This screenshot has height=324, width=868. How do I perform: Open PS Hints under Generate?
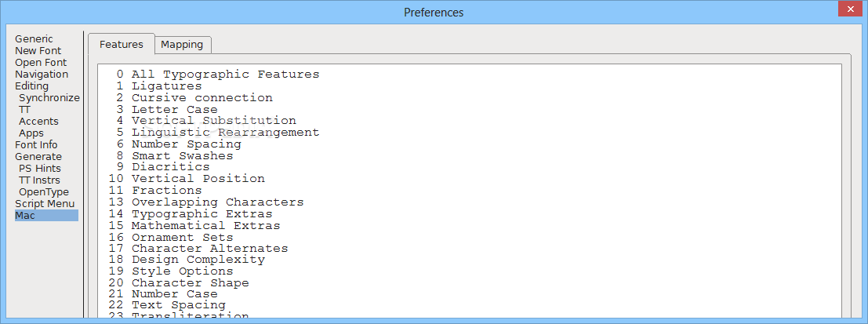pos(40,169)
